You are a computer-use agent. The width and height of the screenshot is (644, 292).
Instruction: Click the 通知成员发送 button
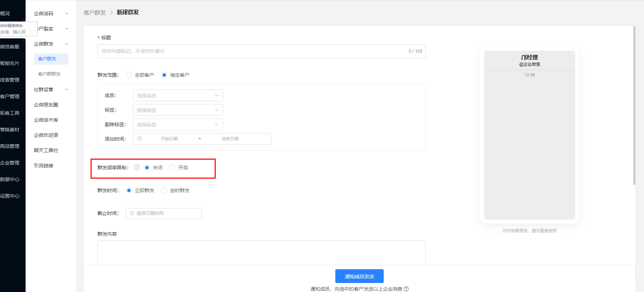coord(359,276)
